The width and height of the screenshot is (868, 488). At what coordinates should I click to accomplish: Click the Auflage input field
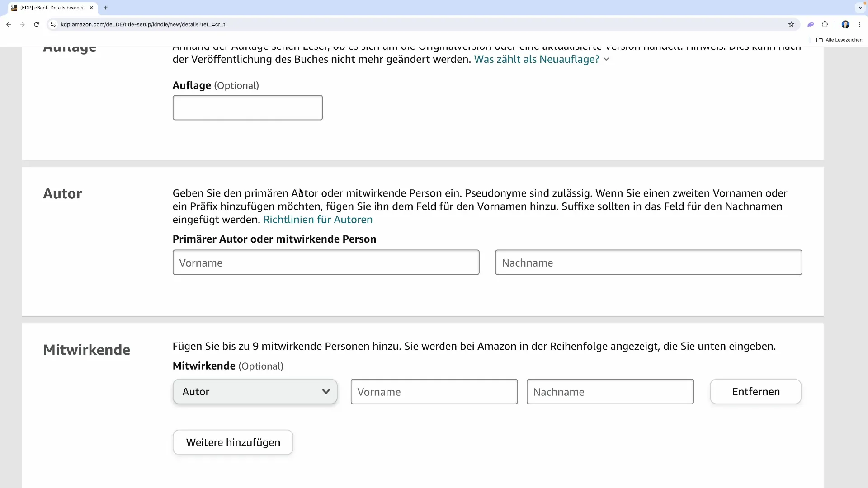[247, 108]
